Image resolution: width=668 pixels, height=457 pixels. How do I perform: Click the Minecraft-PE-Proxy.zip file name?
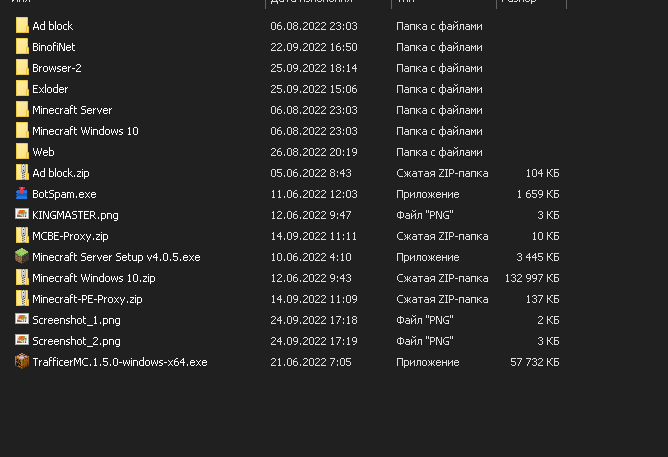[x=87, y=299]
